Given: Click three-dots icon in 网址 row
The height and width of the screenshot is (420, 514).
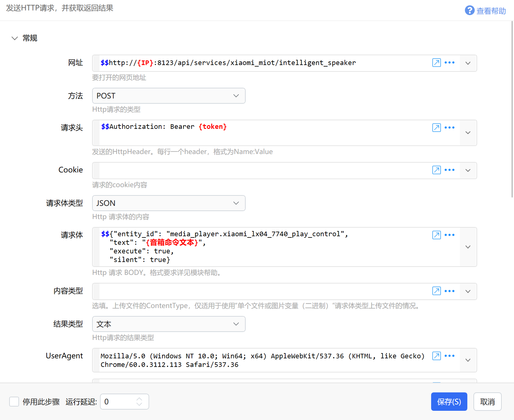Looking at the screenshot, I should point(450,63).
